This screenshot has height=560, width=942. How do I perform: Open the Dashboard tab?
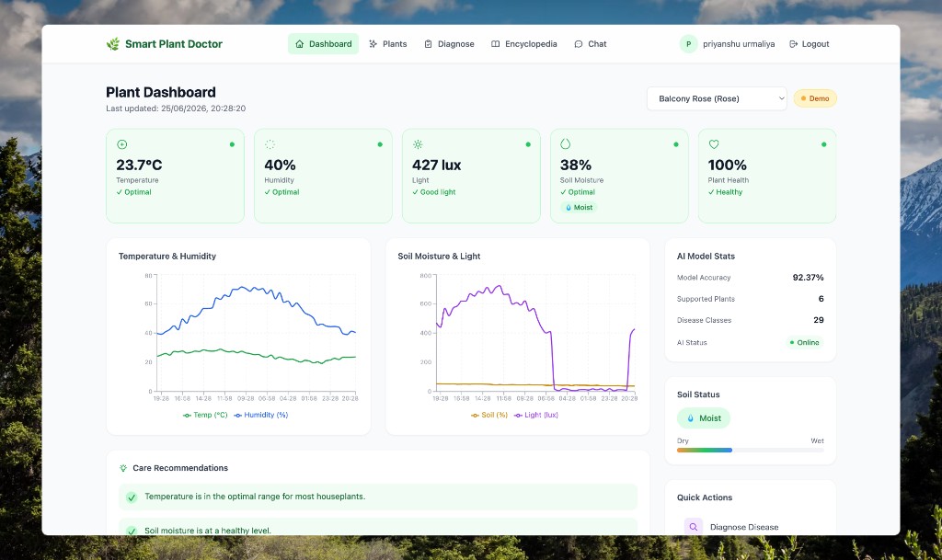click(323, 44)
